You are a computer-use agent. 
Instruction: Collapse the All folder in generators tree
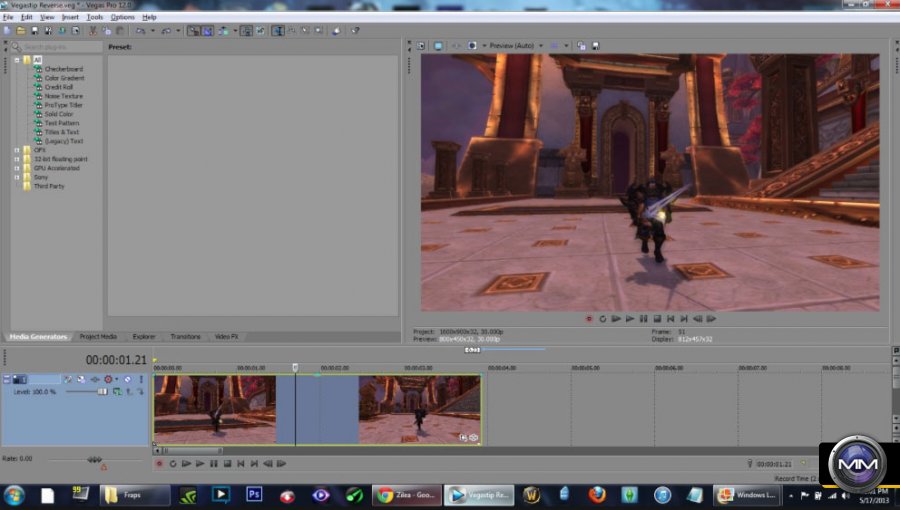click(x=16, y=60)
